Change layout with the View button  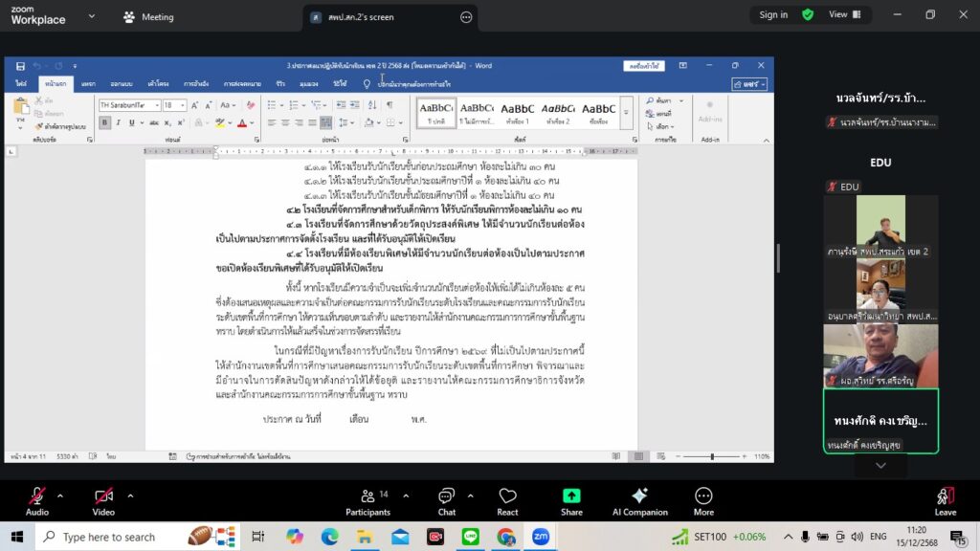[x=842, y=14]
